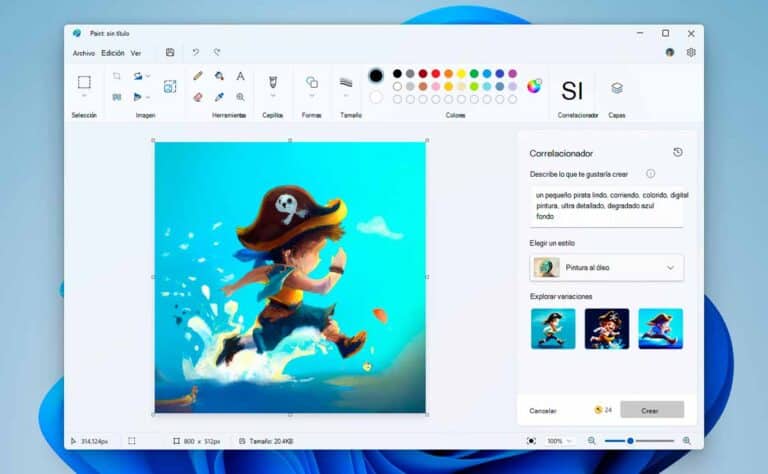Select the Fill bucket tool
This screenshot has height=474, width=768.
pyautogui.click(x=219, y=76)
